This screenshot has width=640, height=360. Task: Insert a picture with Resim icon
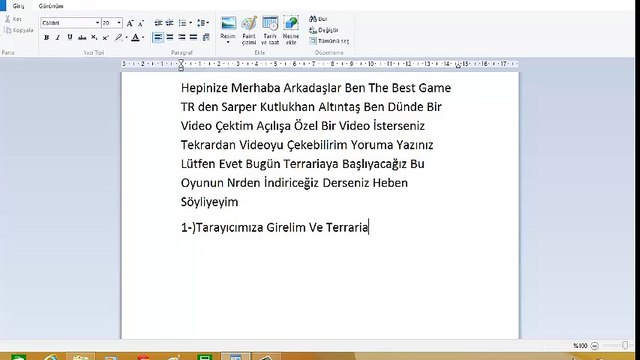(228, 24)
